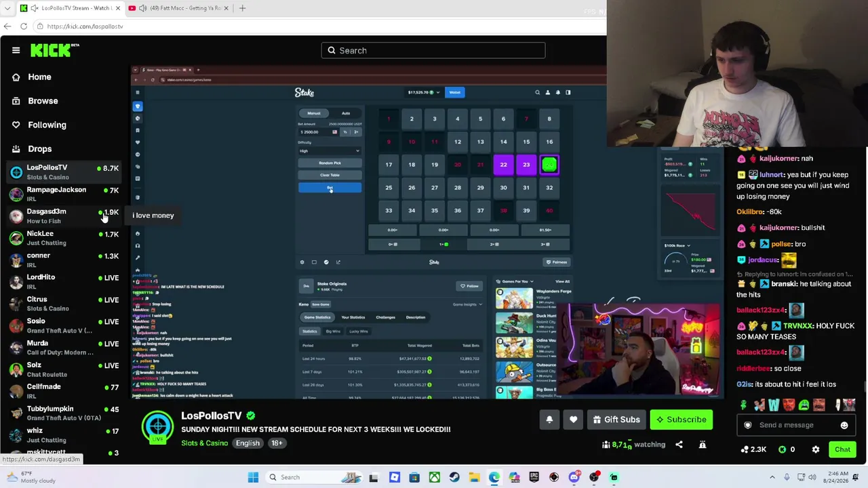
Task: Open the Epic Games Launcher taskbar icon
Action: (x=534, y=477)
